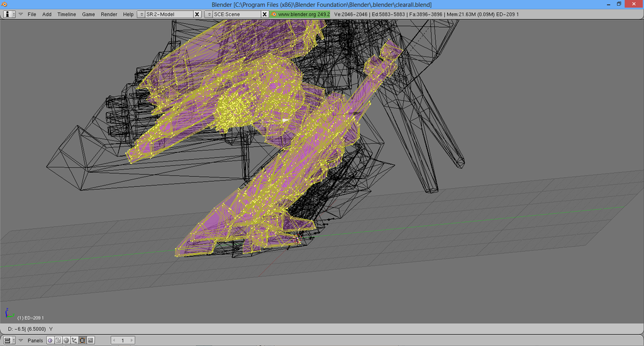
Task: Click the frame number field showing 1
Action: coord(123,340)
